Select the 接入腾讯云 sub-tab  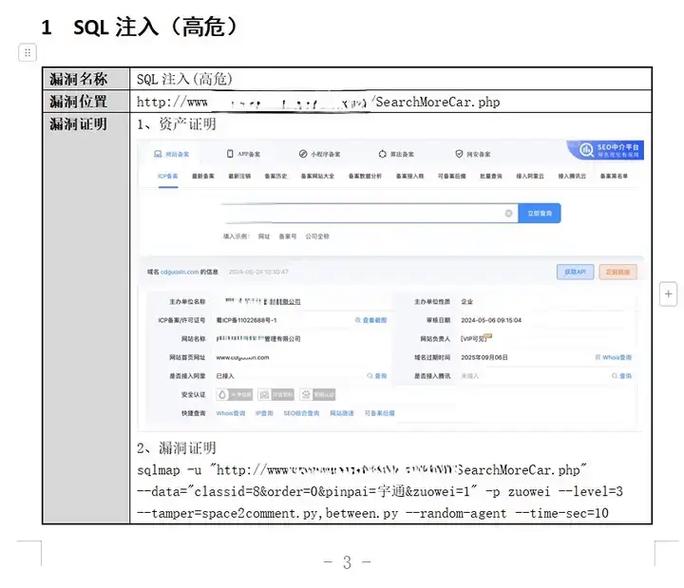(572, 176)
